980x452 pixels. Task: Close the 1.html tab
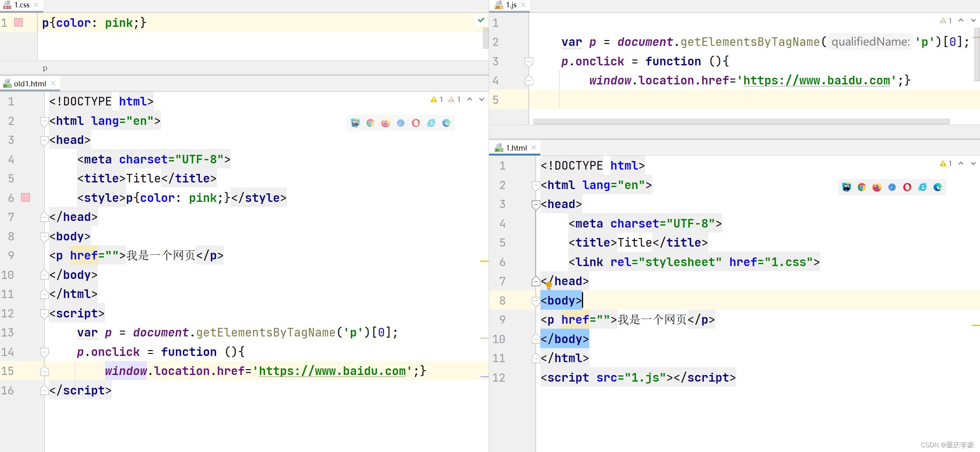[534, 147]
